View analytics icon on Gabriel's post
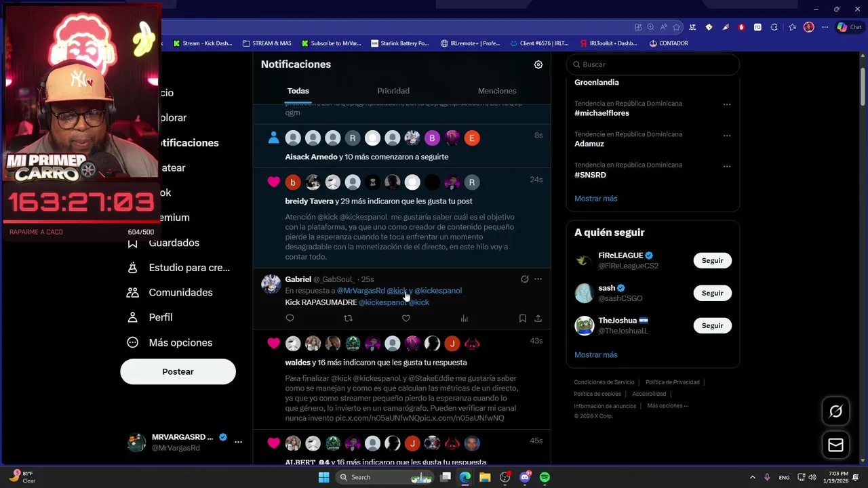 [465, 319]
